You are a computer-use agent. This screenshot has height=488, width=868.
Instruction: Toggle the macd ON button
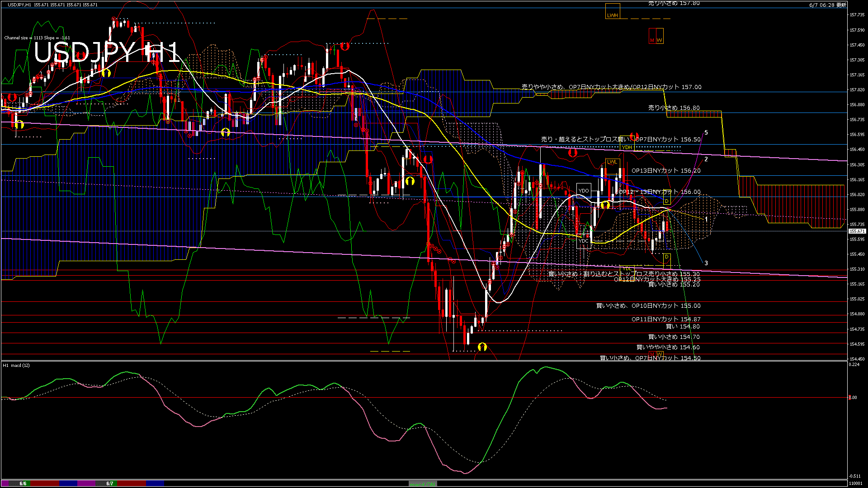(x=423, y=484)
